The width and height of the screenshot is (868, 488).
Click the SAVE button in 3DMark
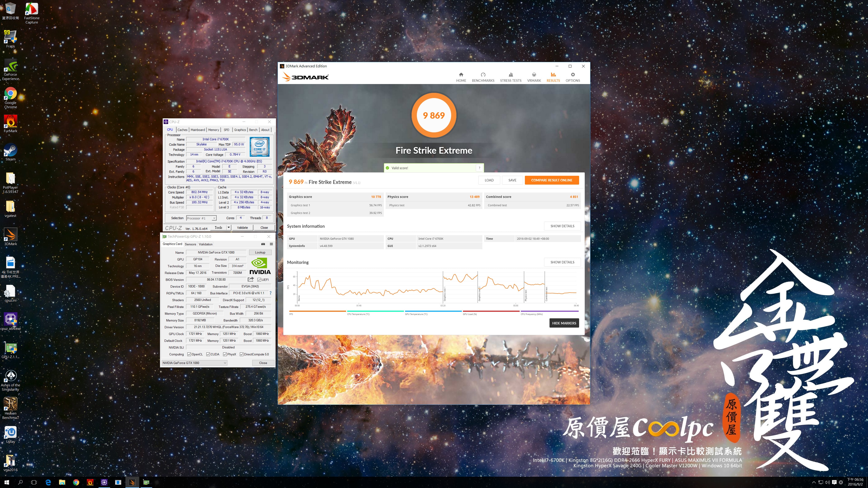[x=512, y=180]
